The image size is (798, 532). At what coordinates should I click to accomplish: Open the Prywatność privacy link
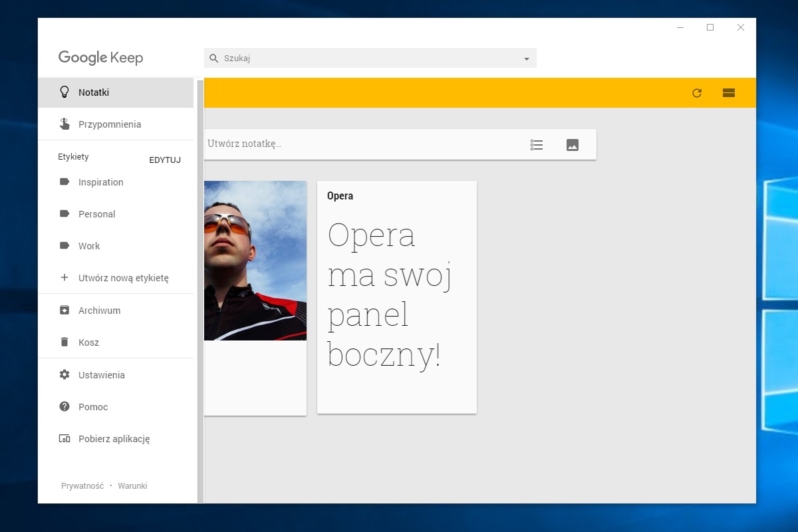point(82,486)
